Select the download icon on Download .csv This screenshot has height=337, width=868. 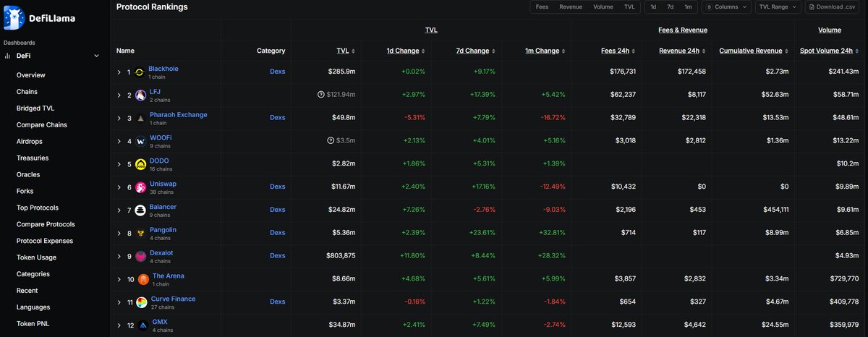tap(812, 7)
